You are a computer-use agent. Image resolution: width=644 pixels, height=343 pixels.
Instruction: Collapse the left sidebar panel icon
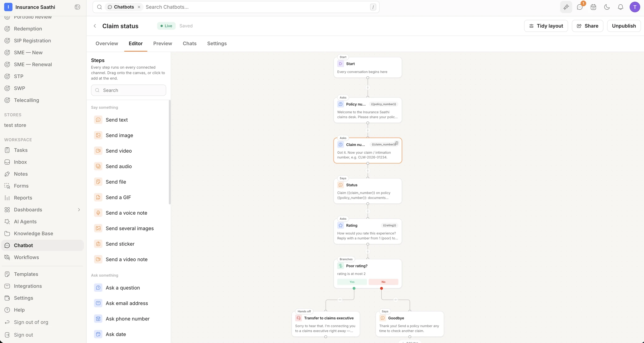tap(77, 7)
